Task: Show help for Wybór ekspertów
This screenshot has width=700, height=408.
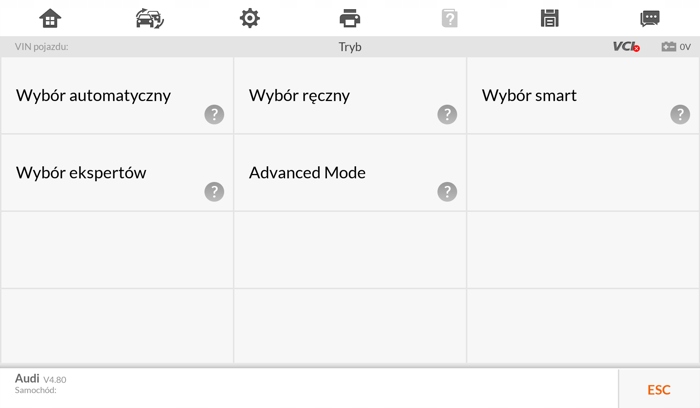Action: tap(214, 192)
